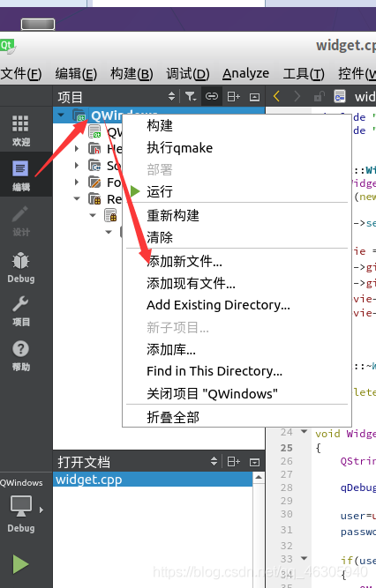Fold the code block at line 33
Viewport: 376px width, 588px height.
[304, 558]
